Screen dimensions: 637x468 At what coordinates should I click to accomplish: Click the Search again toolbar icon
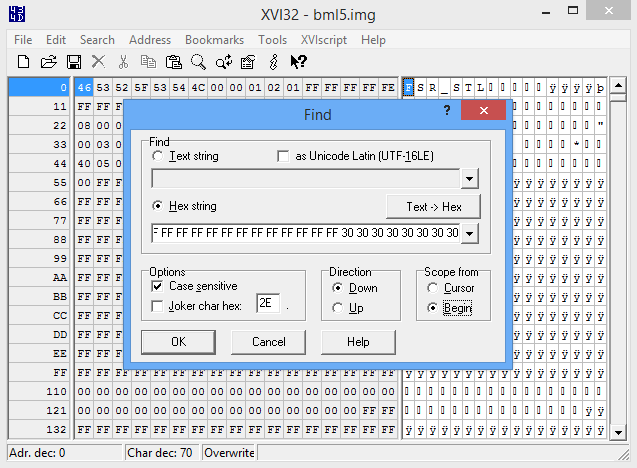[223, 62]
